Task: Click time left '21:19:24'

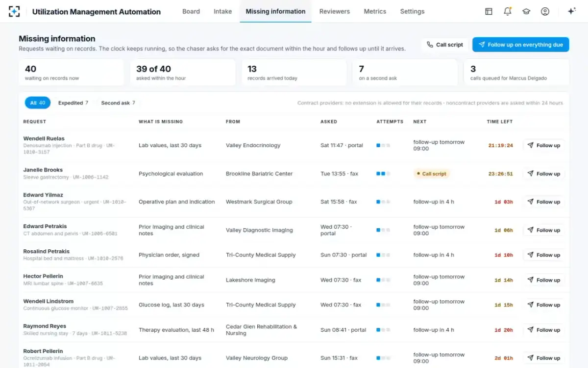Action: pyautogui.click(x=501, y=146)
